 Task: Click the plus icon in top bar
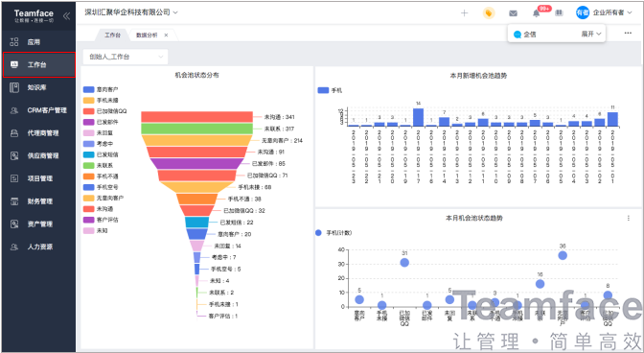[x=464, y=13]
